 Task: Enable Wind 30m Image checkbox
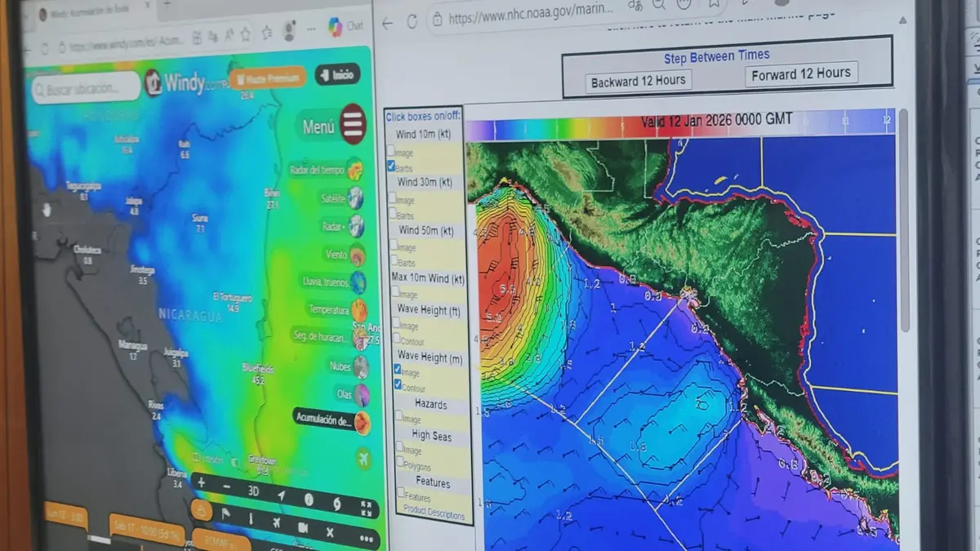tap(392, 197)
